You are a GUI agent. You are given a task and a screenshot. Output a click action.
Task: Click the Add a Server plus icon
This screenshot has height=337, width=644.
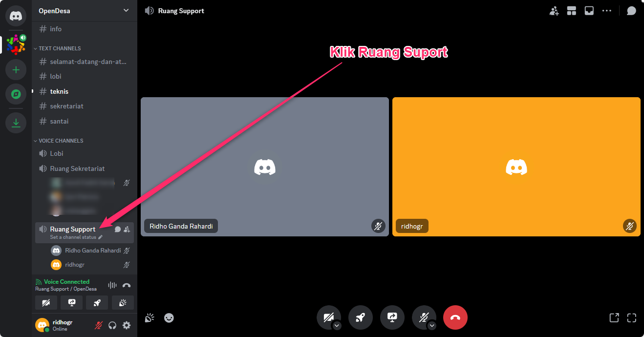[16, 70]
